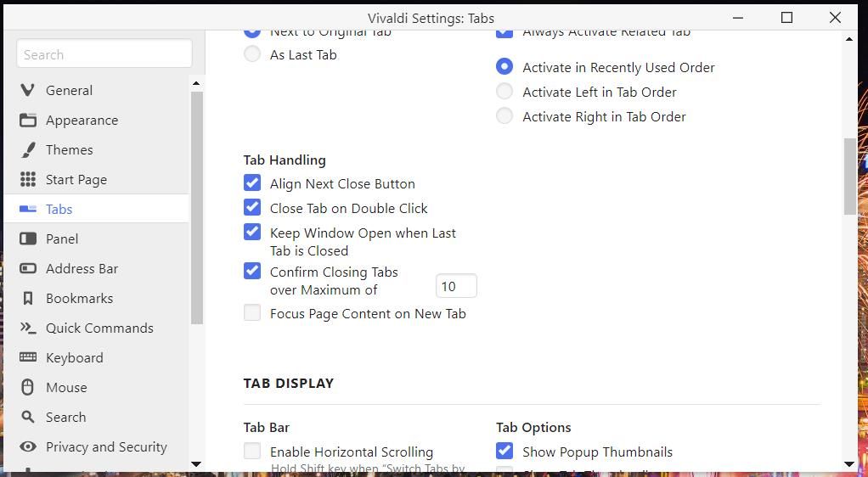Click sidebar scroll up arrow

pos(196,83)
